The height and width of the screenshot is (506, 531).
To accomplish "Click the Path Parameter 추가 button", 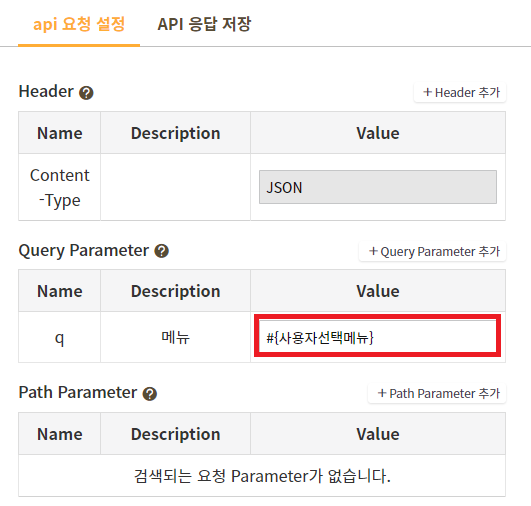I will (x=437, y=394).
